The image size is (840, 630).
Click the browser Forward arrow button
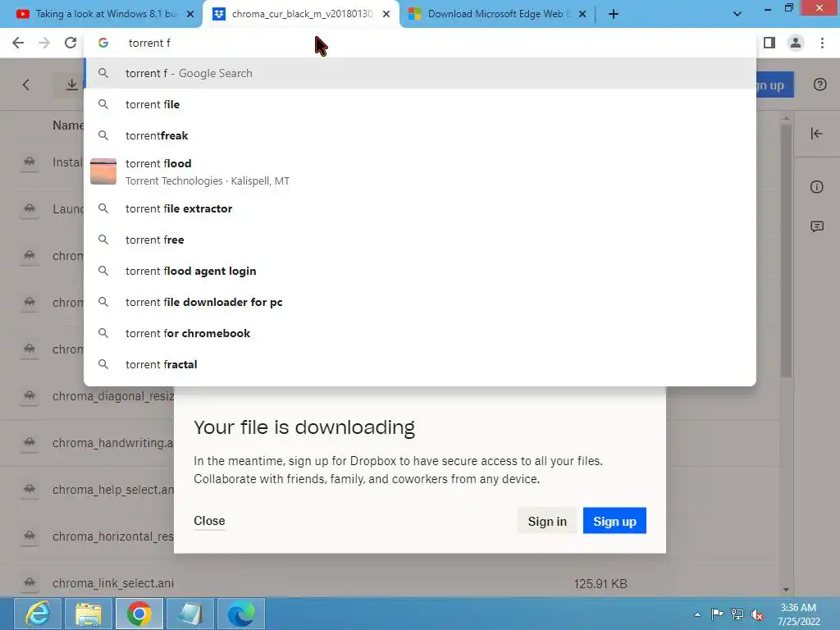tap(44, 43)
